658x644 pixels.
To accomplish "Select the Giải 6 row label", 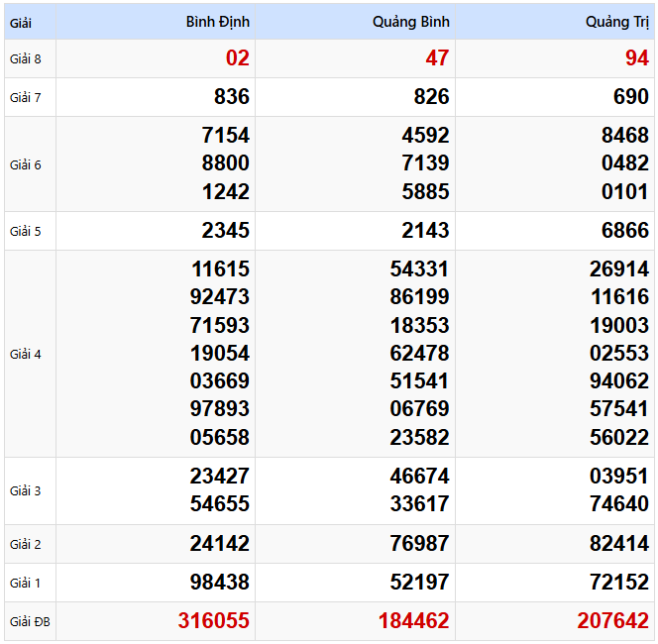I will click(x=26, y=164).
